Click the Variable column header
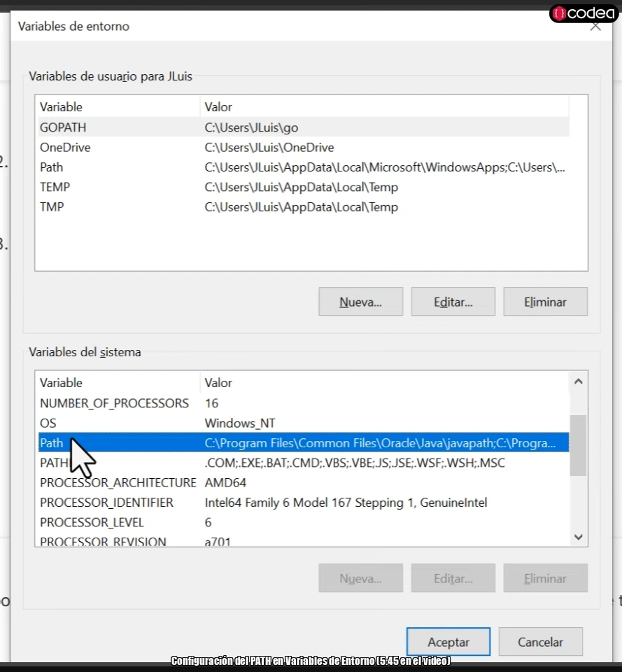The image size is (622, 672). click(x=63, y=106)
